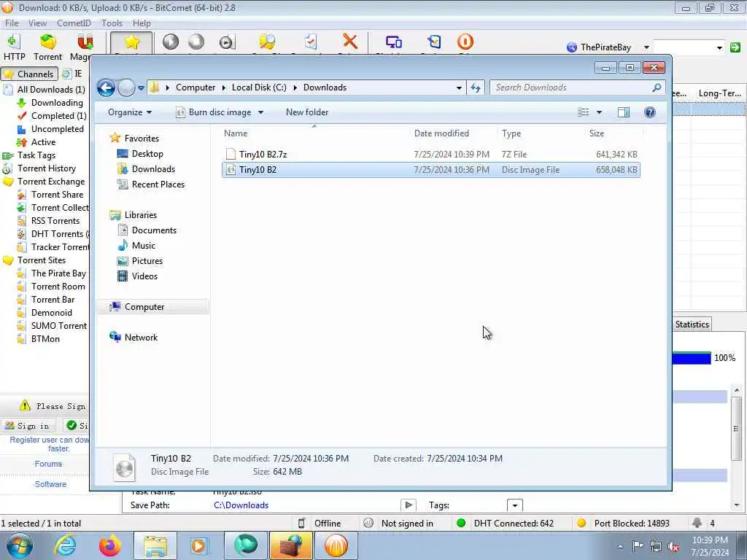The width and height of the screenshot is (747, 560).
Task: Open the Tools menu
Action: coord(112,23)
